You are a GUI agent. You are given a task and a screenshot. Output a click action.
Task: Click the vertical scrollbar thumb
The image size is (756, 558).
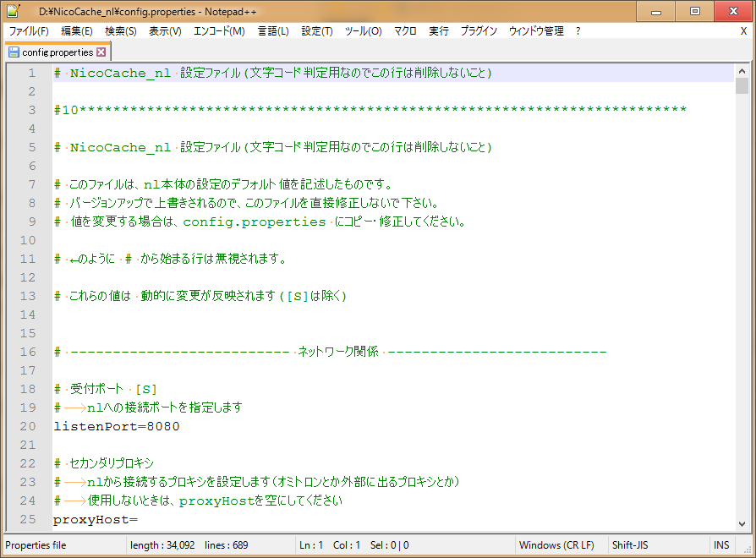tap(742, 85)
